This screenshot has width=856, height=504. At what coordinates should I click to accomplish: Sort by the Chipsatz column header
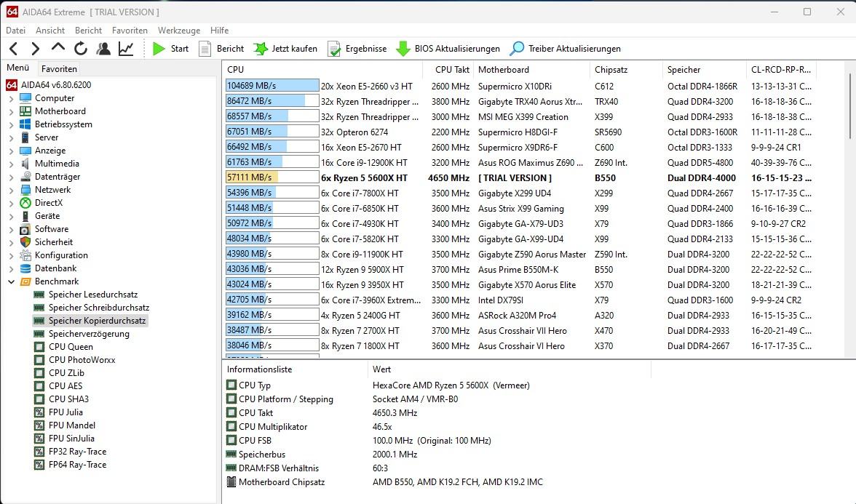pyautogui.click(x=626, y=70)
